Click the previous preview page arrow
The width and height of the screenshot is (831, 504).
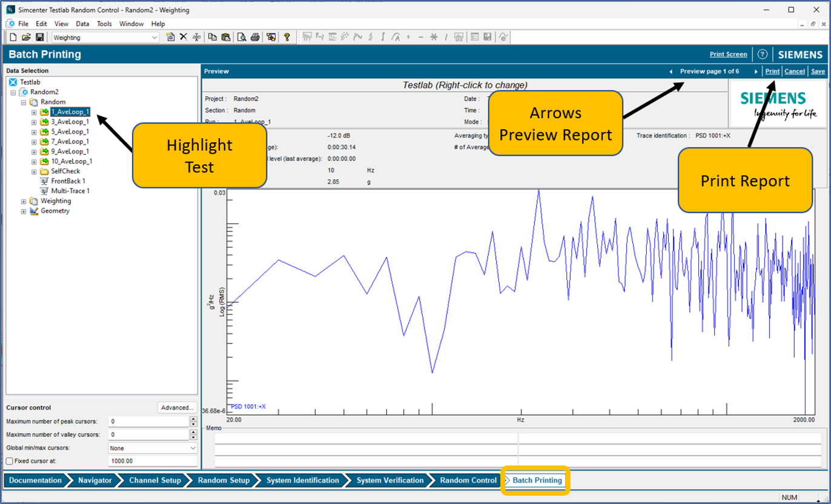(670, 71)
